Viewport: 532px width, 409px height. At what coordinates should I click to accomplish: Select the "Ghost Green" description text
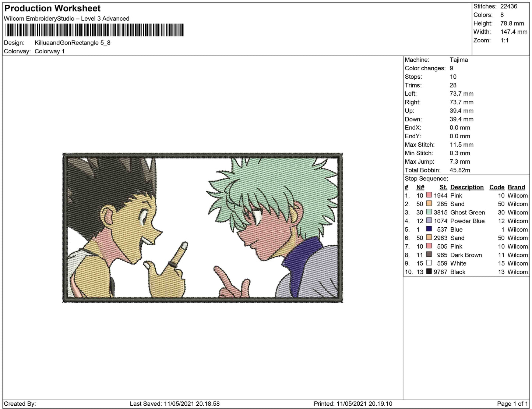(468, 212)
